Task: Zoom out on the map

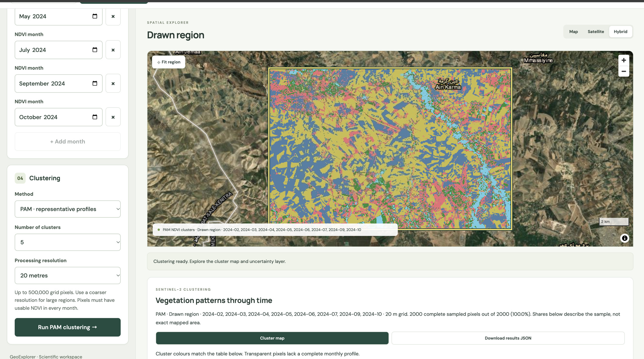Action: click(624, 71)
